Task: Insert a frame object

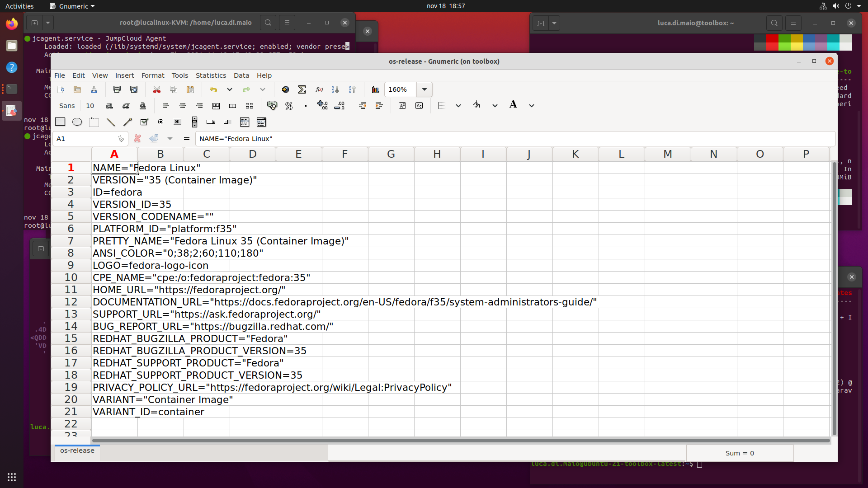Action: [x=94, y=122]
